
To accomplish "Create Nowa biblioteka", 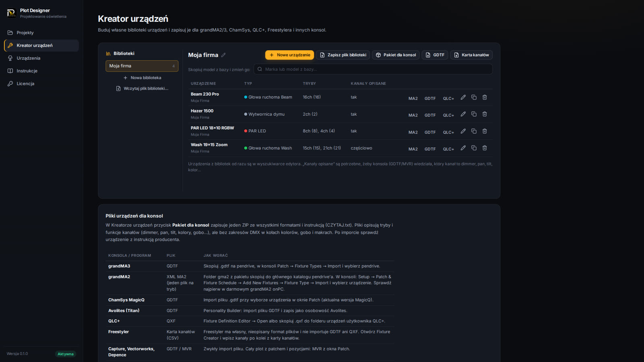I will click(142, 78).
